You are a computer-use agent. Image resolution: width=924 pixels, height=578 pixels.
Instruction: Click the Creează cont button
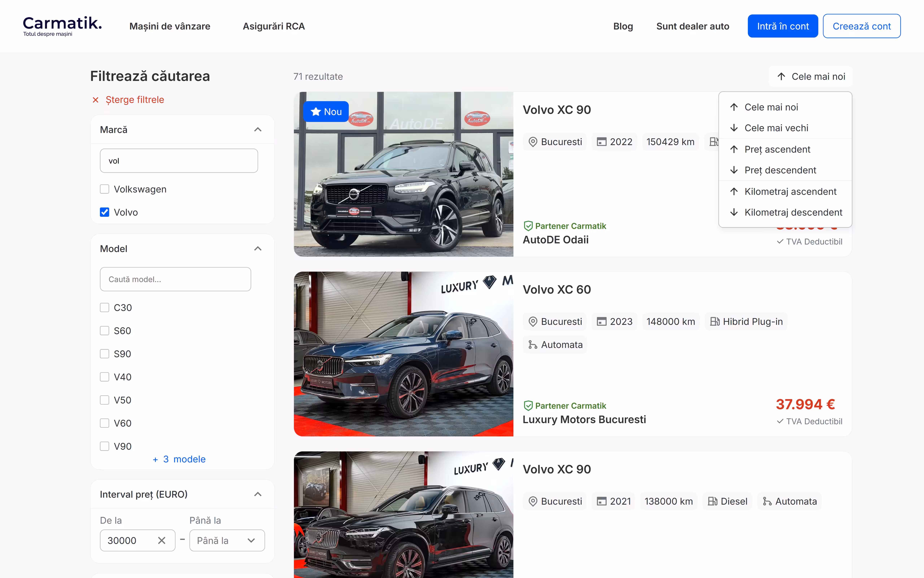pyautogui.click(x=861, y=26)
